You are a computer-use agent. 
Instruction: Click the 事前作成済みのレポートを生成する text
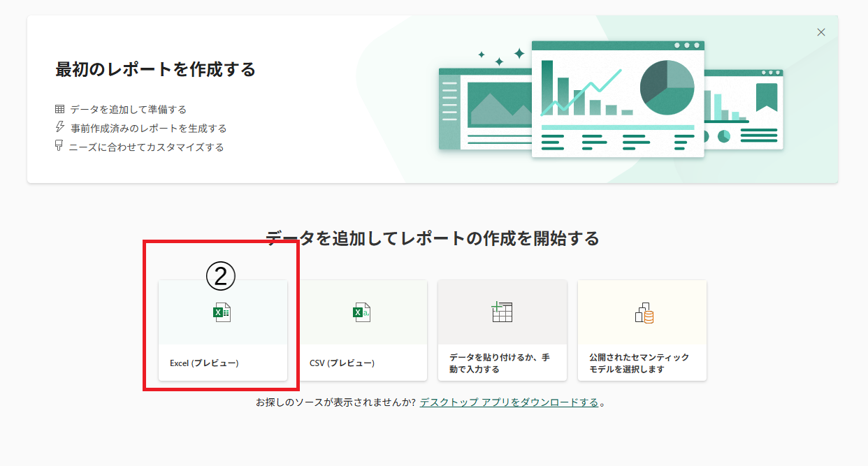pos(148,129)
